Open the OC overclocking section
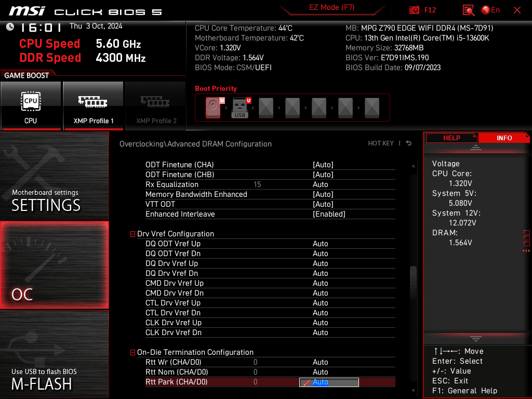The width and height of the screenshot is (532, 399). tap(54, 265)
